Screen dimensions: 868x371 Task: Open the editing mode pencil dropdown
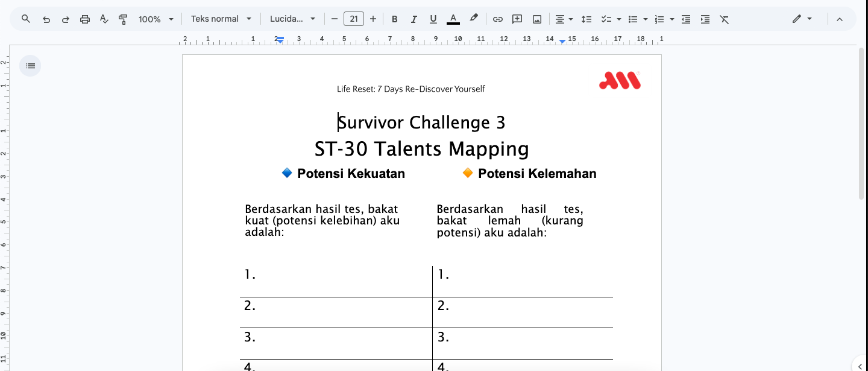pos(802,19)
